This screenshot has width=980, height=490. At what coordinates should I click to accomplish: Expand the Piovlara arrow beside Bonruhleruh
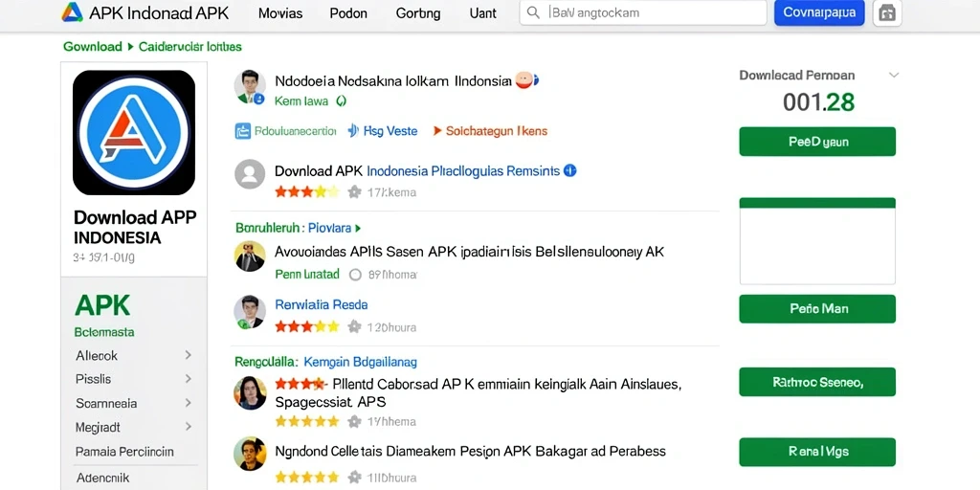358,228
